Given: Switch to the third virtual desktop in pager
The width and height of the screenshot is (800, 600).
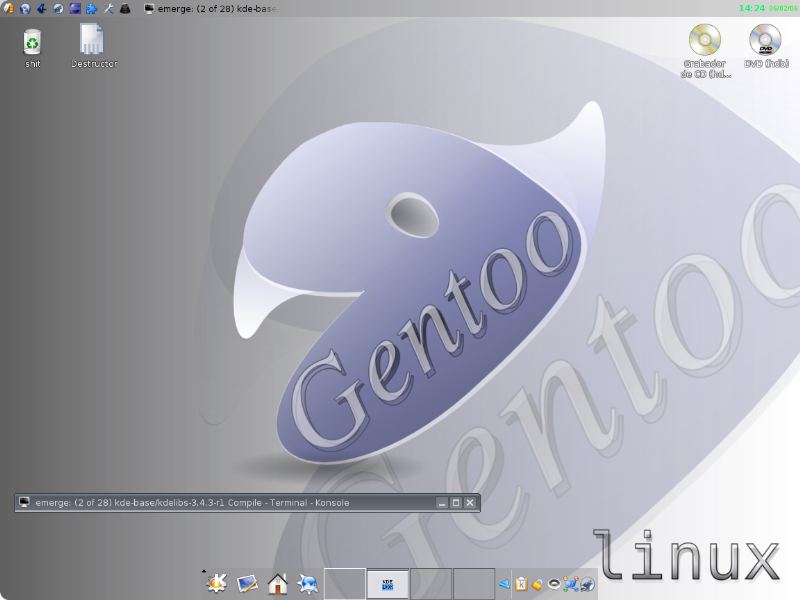Looking at the screenshot, I should click(x=431, y=584).
